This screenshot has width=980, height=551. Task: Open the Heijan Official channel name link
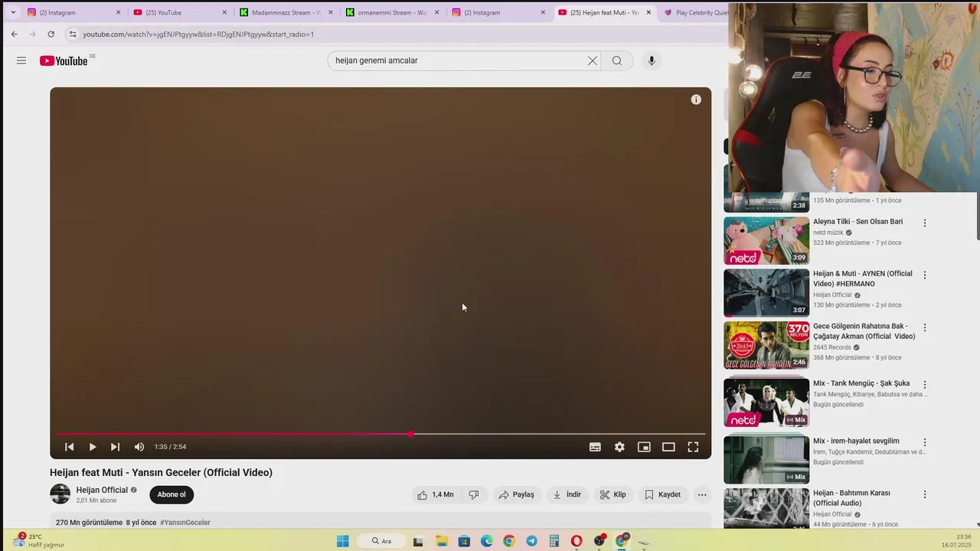click(102, 490)
